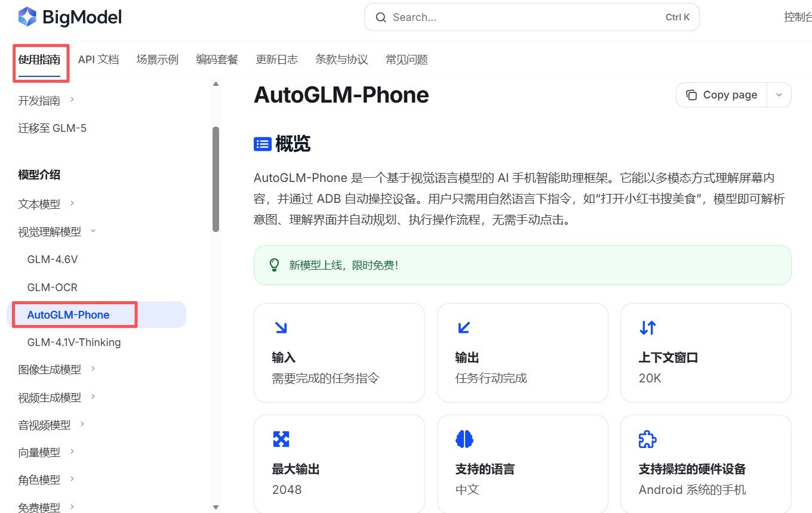
Task: Collapse the 视觉理解模型 sidebar group
Action: (93, 231)
